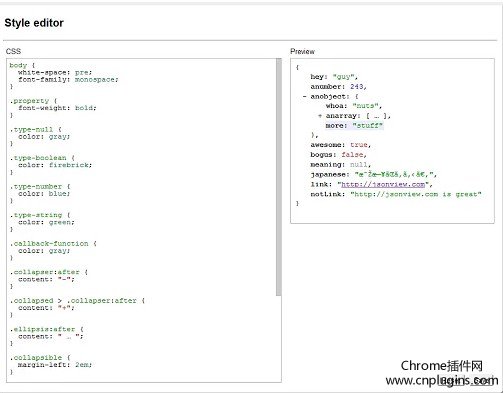Click the 'color: green;' declaration

(x=46, y=222)
